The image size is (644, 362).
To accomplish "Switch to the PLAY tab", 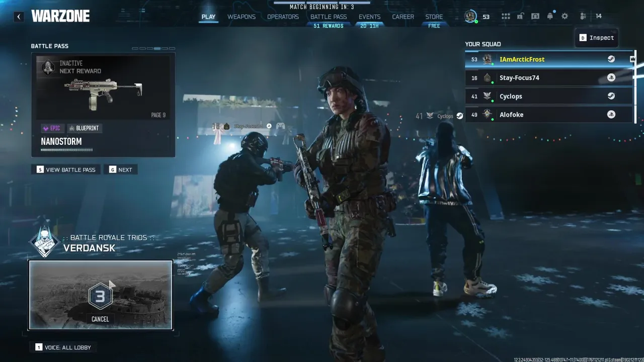I will pyautogui.click(x=208, y=17).
